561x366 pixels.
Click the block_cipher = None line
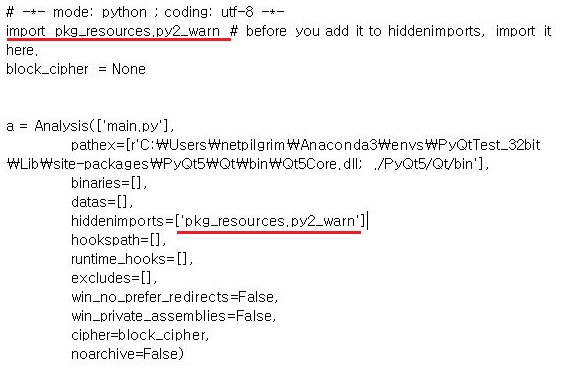[x=76, y=69]
